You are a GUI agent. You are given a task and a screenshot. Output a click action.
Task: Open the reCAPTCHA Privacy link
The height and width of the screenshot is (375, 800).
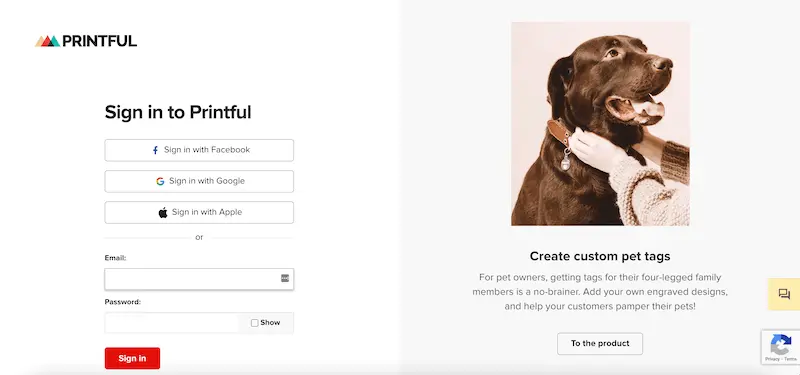(771, 359)
